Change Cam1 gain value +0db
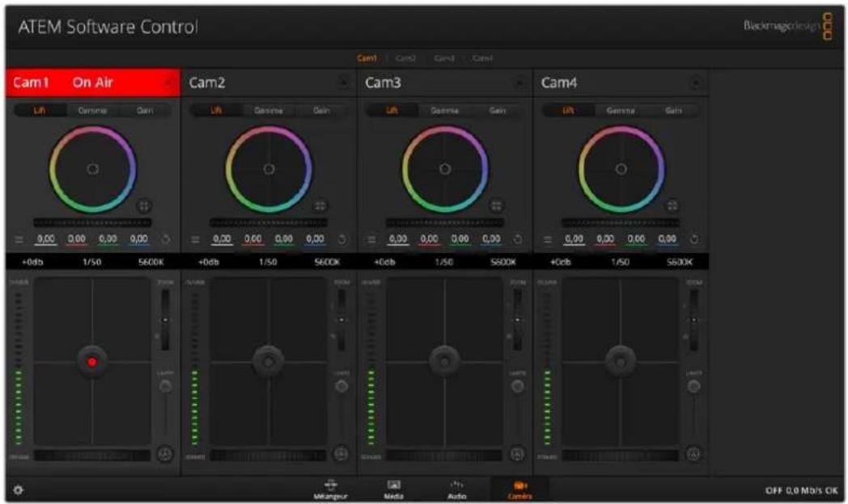The height and width of the screenshot is (504, 848). [32, 262]
